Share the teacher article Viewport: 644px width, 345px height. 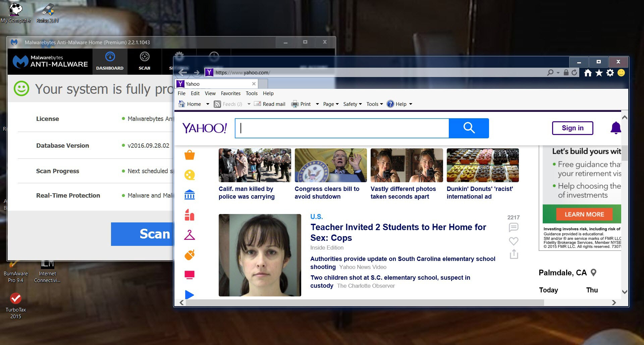514,254
